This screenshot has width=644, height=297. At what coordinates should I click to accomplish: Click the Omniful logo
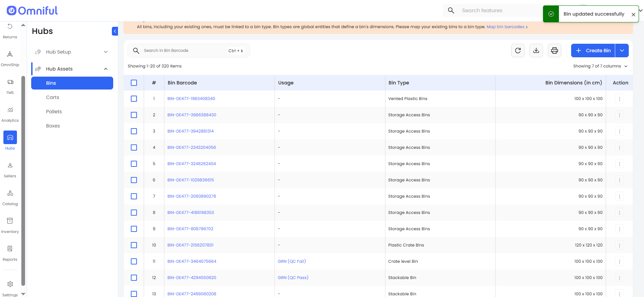(32, 11)
